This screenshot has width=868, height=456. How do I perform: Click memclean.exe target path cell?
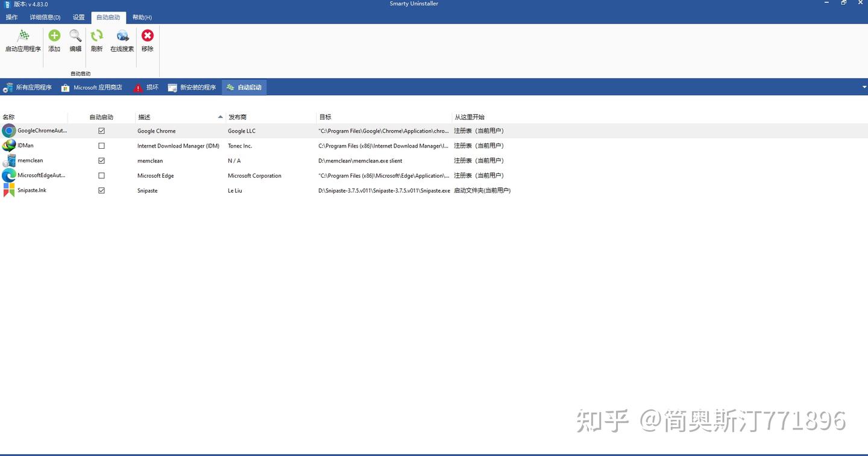[x=360, y=161]
